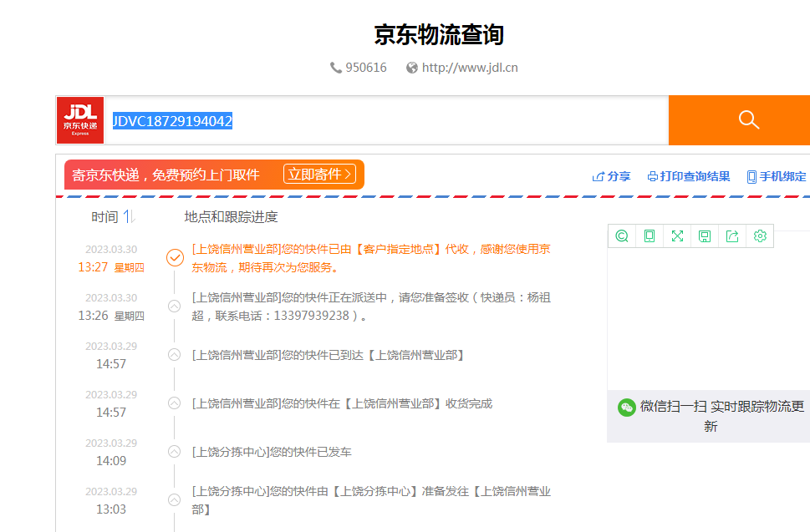Click the tracking number field JDVC18729194042
This screenshot has height=532, width=810.
pos(386,120)
